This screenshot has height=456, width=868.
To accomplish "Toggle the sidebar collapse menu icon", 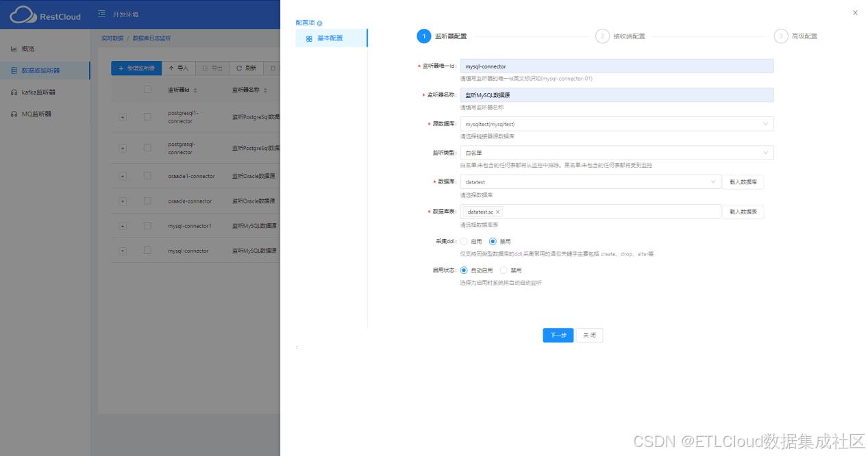I will point(101,14).
